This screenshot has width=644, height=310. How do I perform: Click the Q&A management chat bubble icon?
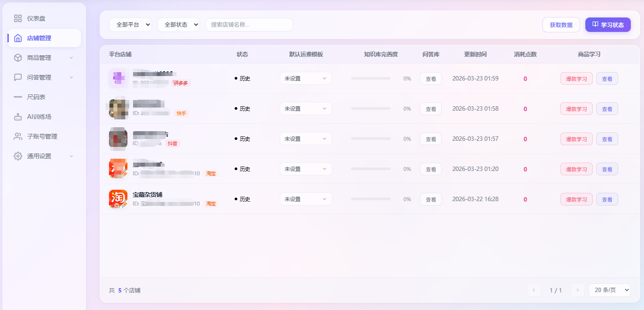click(x=18, y=77)
